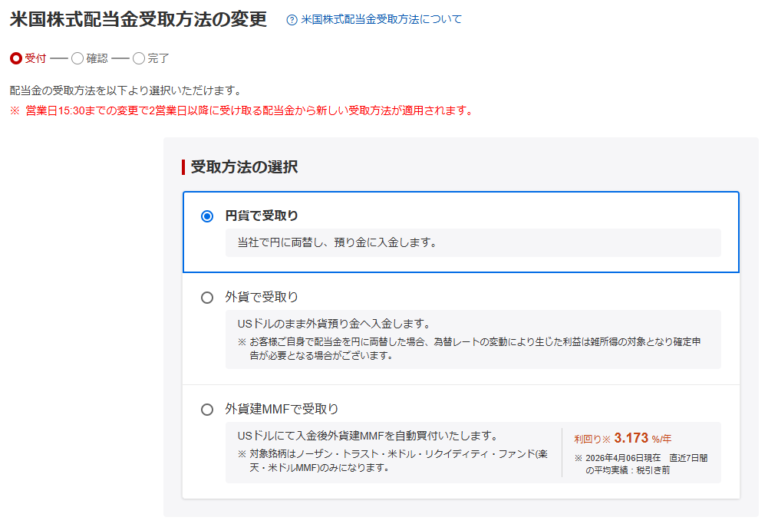Viewport: 768px width, 527px height.
Task: Click the 当社で円に両替し description text
Action: (x=336, y=243)
